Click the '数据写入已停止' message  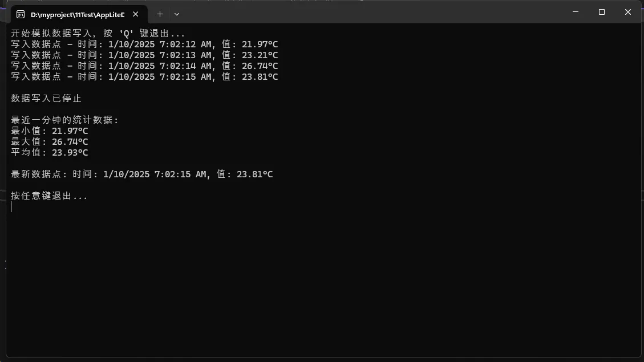tap(46, 99)
